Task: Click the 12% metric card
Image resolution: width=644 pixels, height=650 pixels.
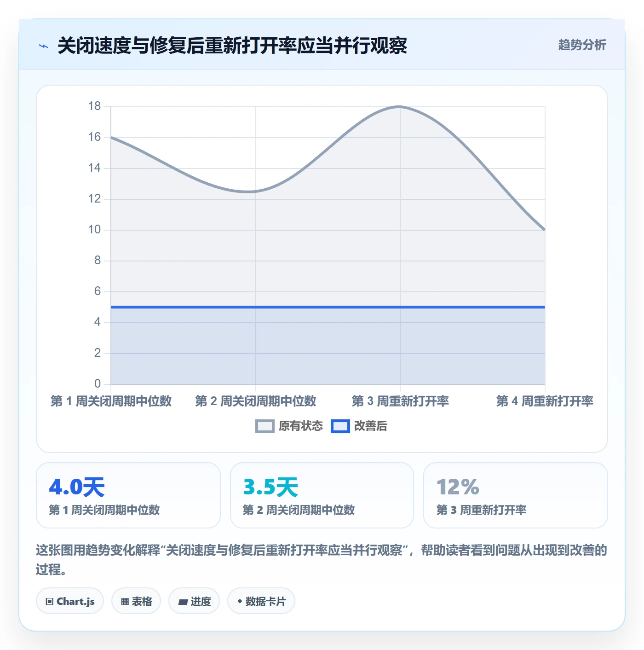Action: [516, 495]
